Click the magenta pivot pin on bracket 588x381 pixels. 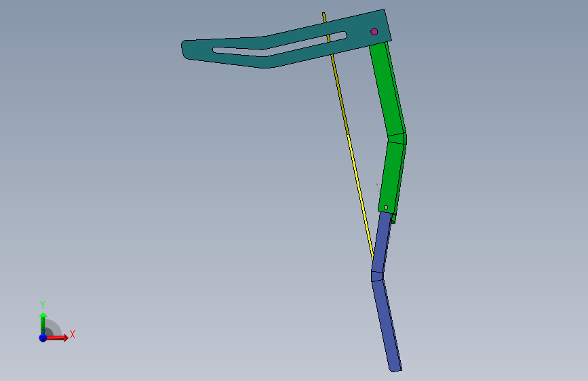[374, 31]
